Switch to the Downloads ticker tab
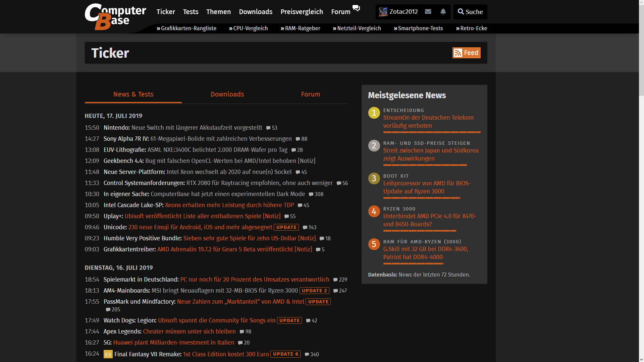The image size is (644, 362). point(227,95)
